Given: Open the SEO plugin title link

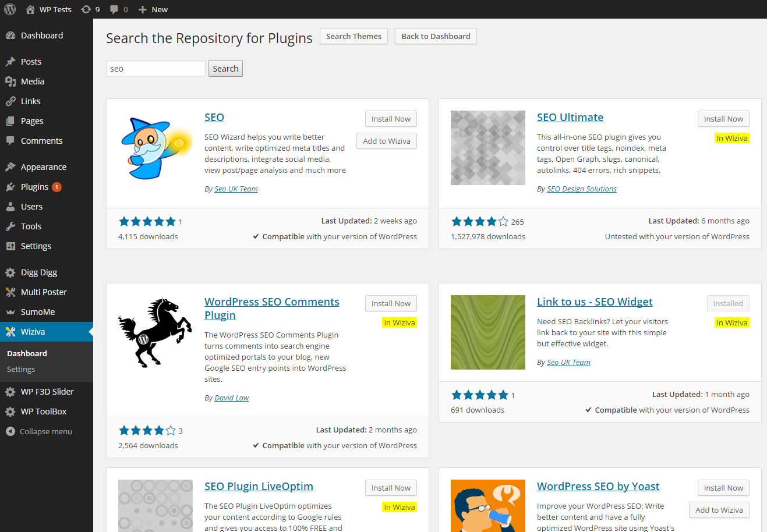Looking at the screenshot, I should 214,117.
